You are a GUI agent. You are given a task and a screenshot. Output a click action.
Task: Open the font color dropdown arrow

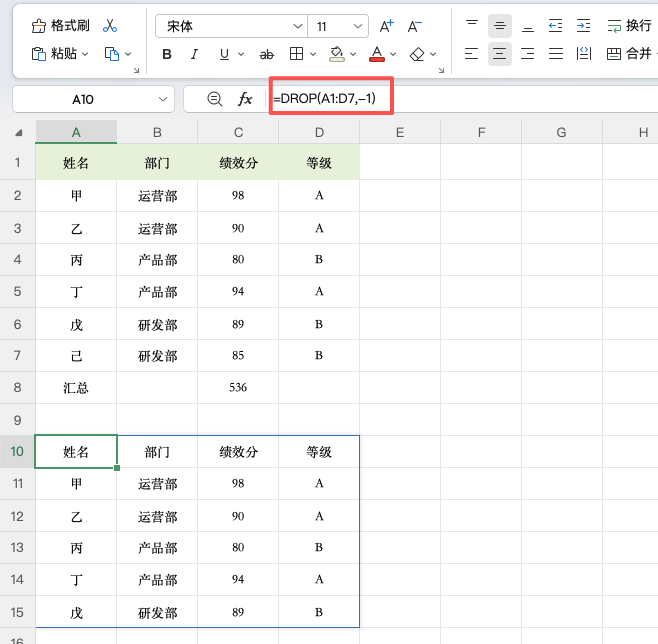[393, 54]
